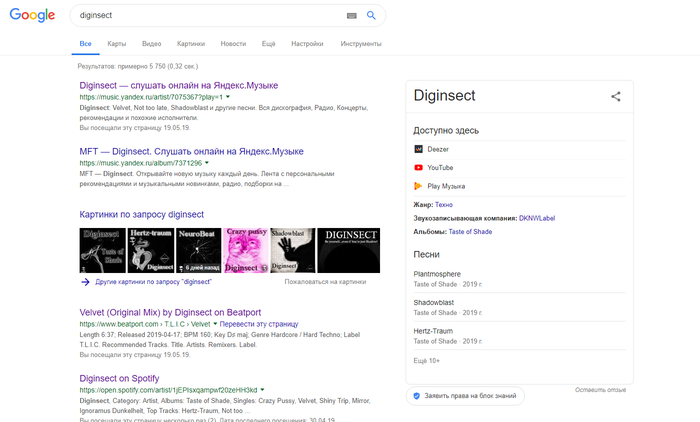Open the YouTube icon in knowledge panel

(418, 168)
